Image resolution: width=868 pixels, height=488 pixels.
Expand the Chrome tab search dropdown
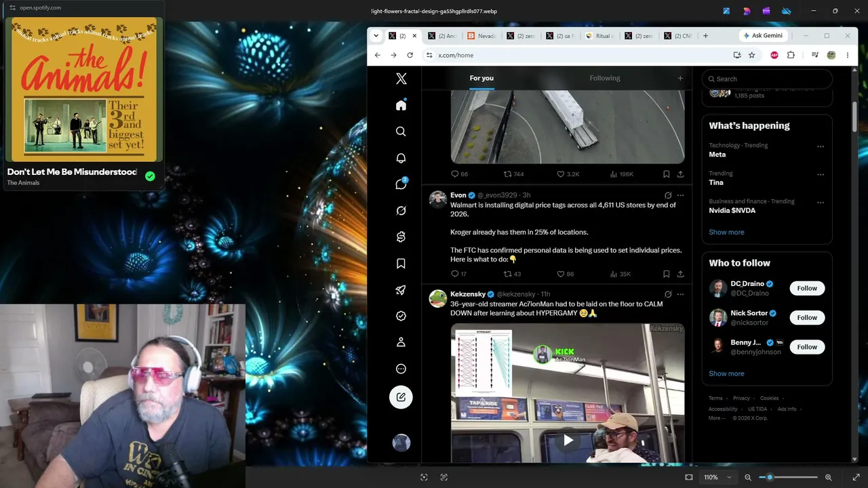coord(376,36)
